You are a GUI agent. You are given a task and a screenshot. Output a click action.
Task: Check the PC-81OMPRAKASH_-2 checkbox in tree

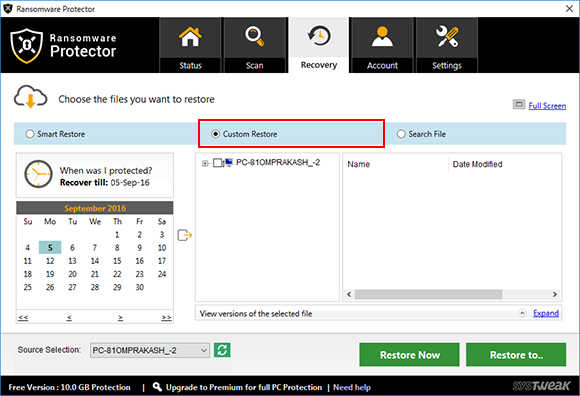(x=218, y=163)
